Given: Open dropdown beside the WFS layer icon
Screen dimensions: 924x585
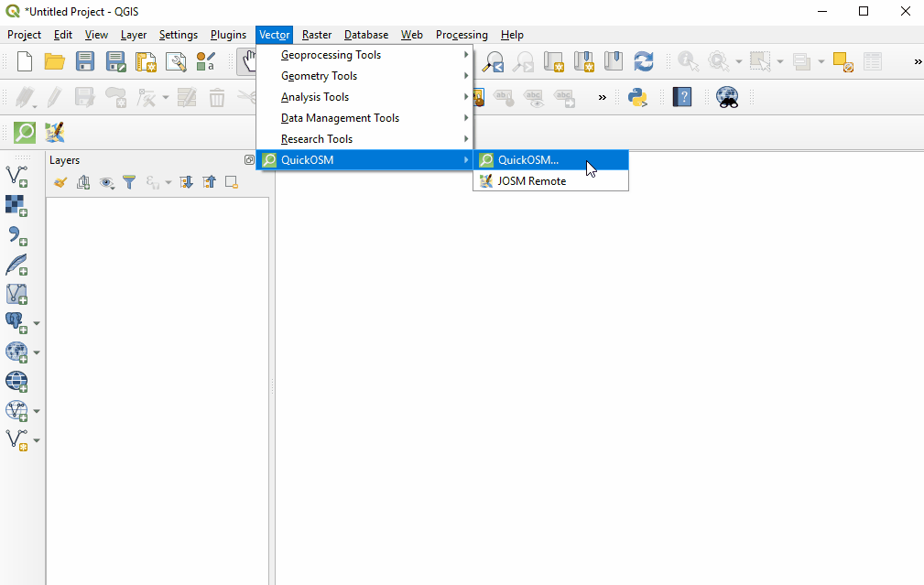Looking at the screenshot, I should [37, 411].
